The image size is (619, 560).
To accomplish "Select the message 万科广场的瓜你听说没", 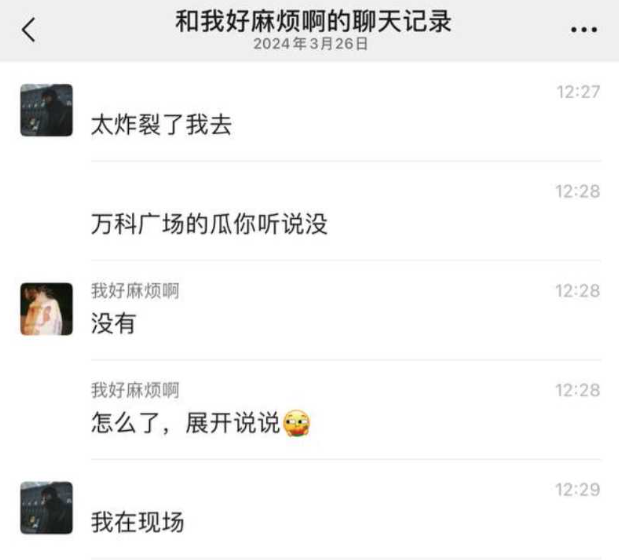I will pyautogui.click(x=209, y=224).
